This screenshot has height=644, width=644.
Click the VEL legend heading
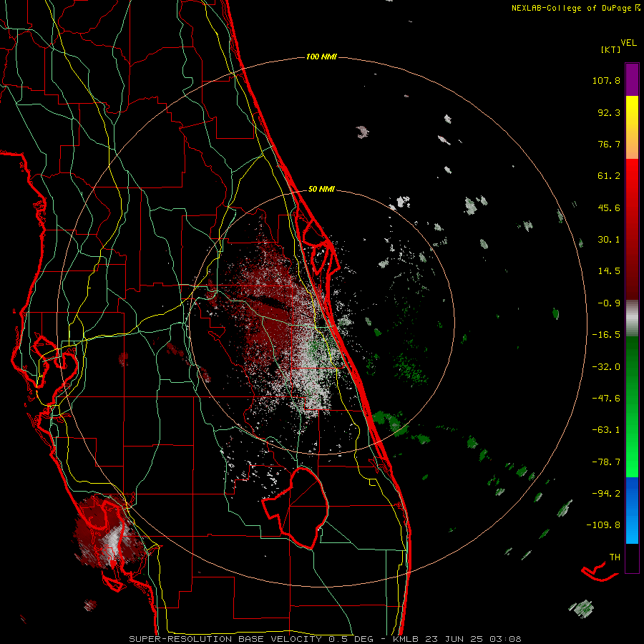tap(628, 43)
